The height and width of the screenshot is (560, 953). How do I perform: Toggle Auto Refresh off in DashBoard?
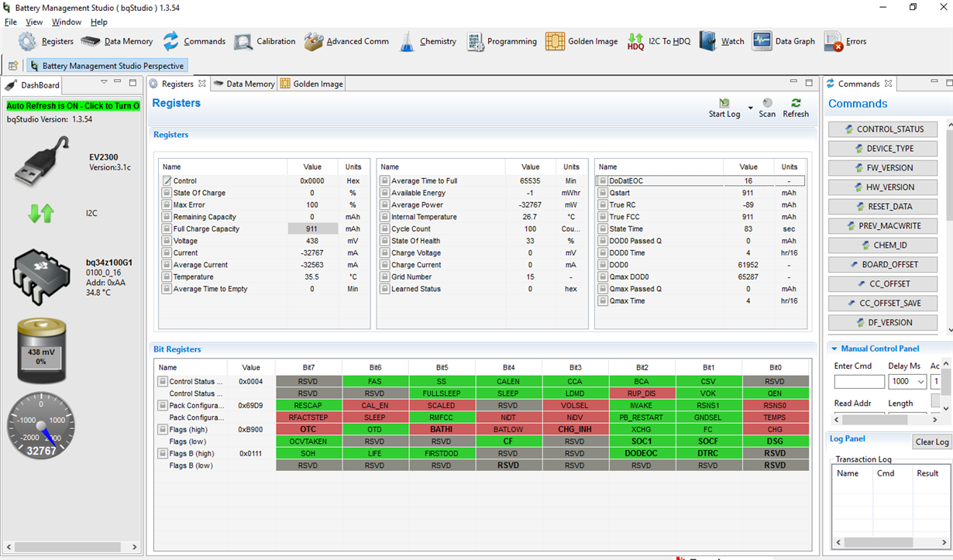(x=73, y=105)
